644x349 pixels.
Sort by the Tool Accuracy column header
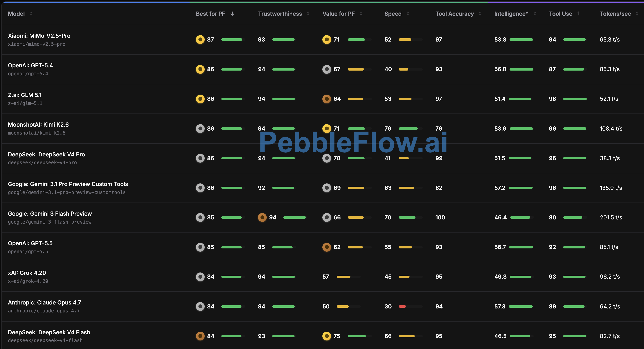[454, 14]
